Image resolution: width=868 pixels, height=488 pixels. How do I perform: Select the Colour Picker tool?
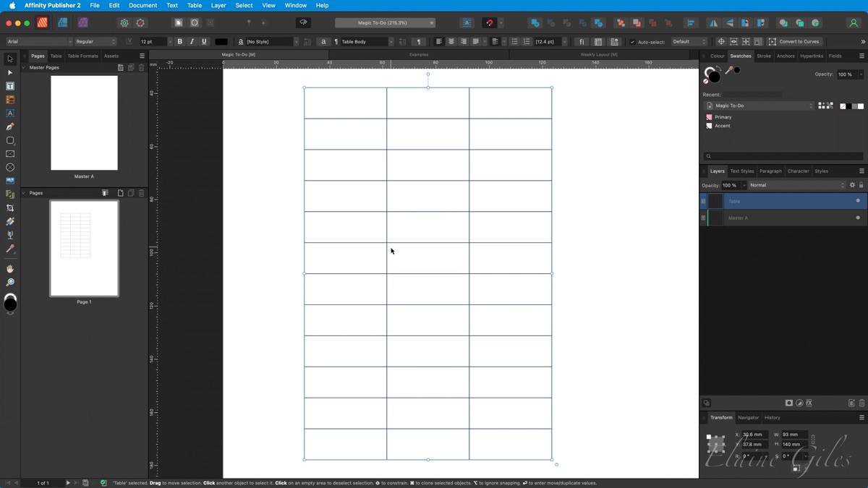(x=10, y=249)
